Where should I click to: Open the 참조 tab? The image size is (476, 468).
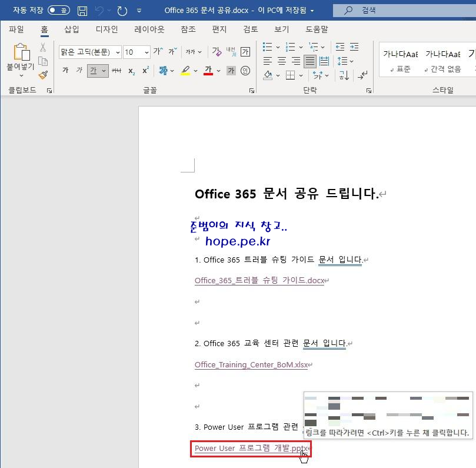pos(188,29)
